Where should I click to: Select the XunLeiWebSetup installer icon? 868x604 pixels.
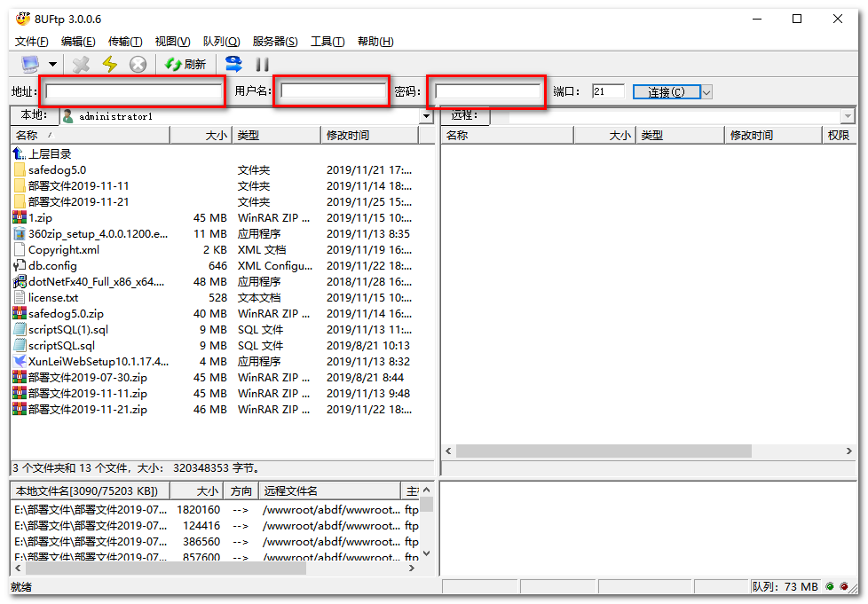tap(20, 362)
